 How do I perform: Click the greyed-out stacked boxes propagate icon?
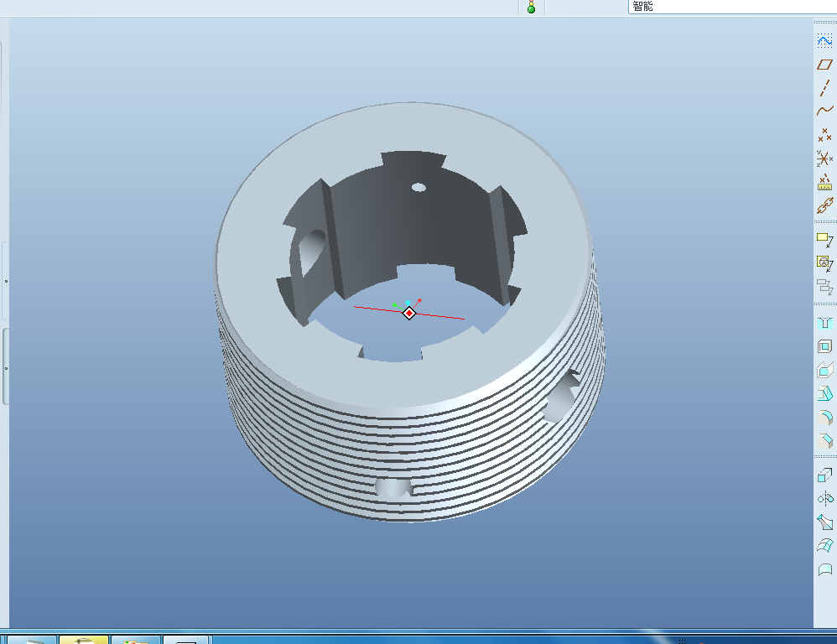coord(824,287)
